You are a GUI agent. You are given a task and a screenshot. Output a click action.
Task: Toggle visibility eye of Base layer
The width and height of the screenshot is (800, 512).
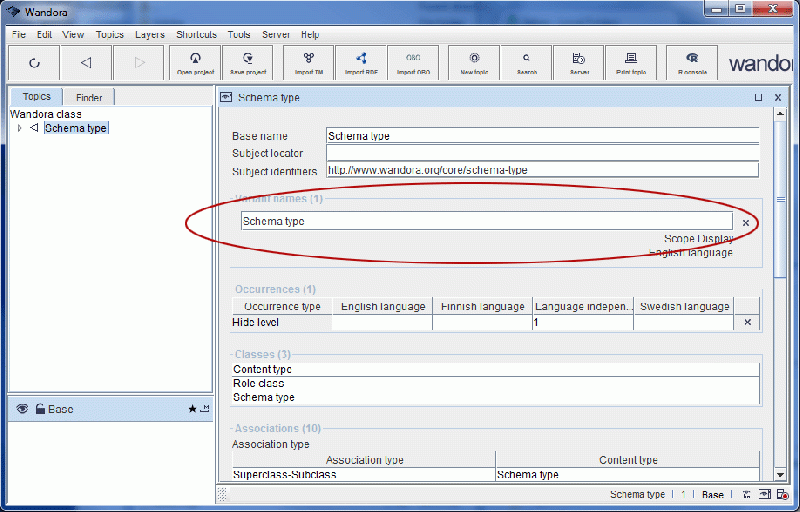22,409
